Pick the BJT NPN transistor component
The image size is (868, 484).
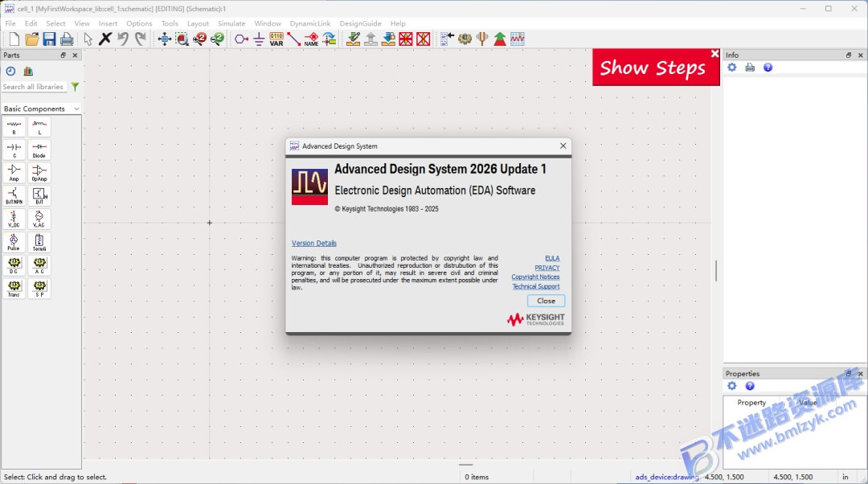14,197
